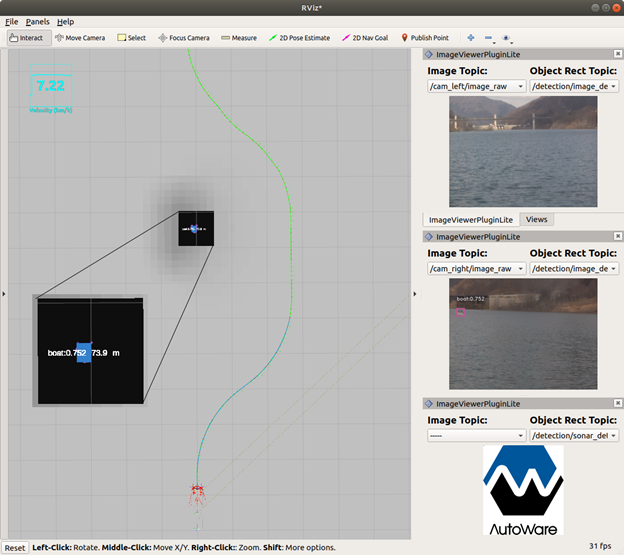Select the Move Camera tool
The width and height of the screenshot is (624, 555).
79,38
